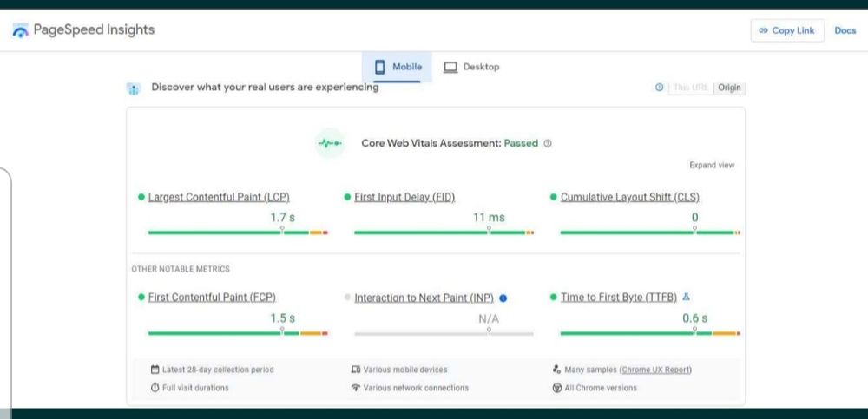Click the Passed assessment status text

521,143
